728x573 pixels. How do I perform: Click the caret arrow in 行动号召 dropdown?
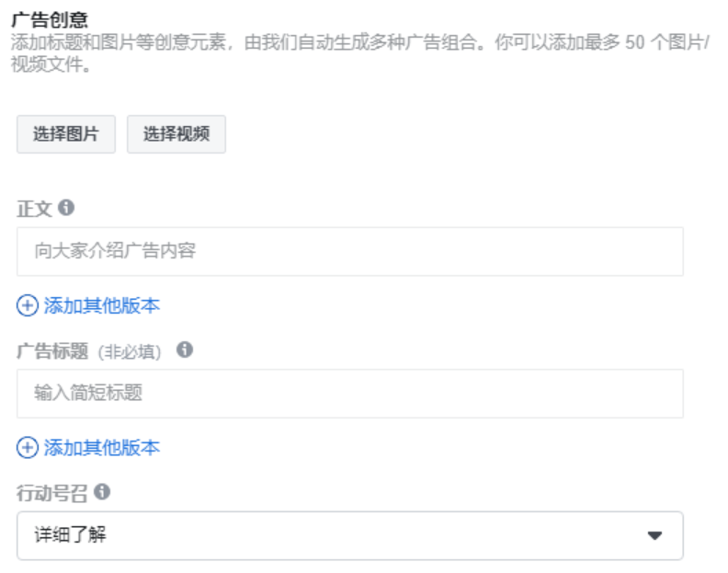click(654, 536)
